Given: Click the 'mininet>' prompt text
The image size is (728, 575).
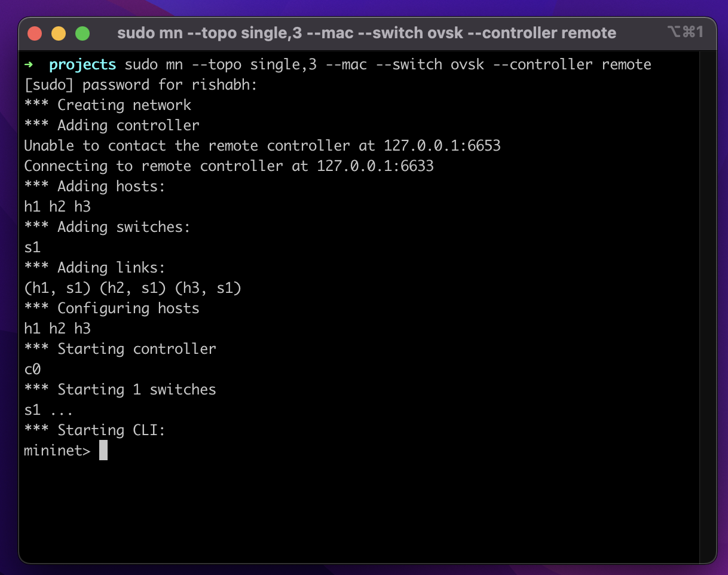Looking at the screenshot, I should pyautogui.click(x=57, y=451).
